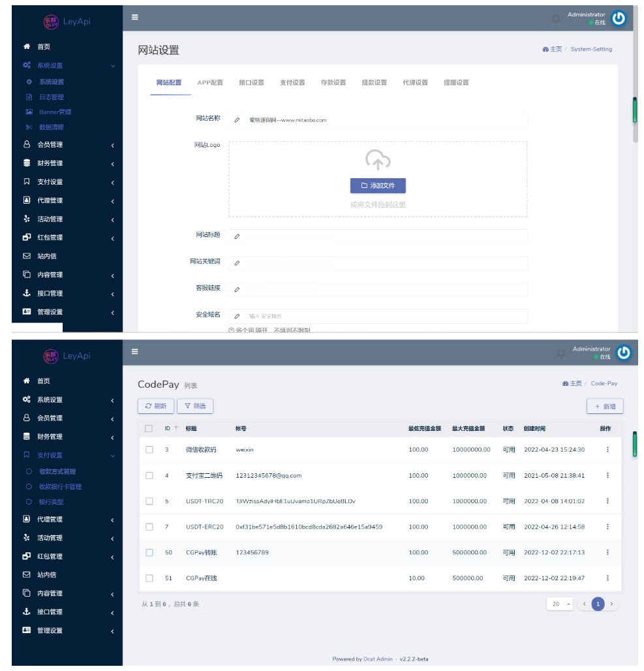Viewport: 644px width, 671px height.
Task: Click the 新增 button to add a CodePay entry
Action: point(605,407)
